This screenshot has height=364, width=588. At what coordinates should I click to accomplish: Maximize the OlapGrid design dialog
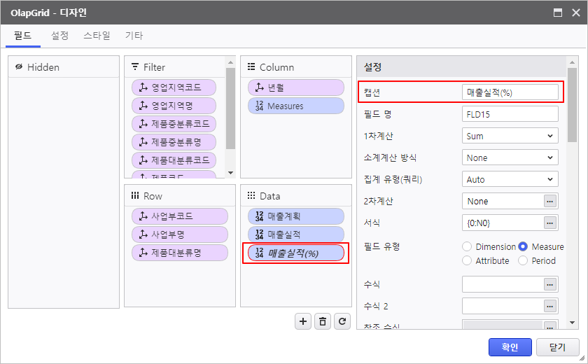558,13
